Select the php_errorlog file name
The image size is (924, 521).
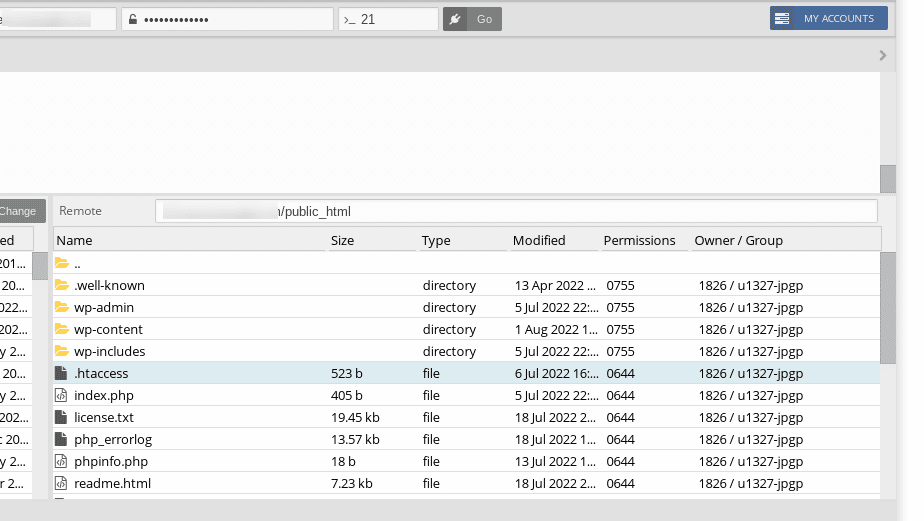coord(113,440)
